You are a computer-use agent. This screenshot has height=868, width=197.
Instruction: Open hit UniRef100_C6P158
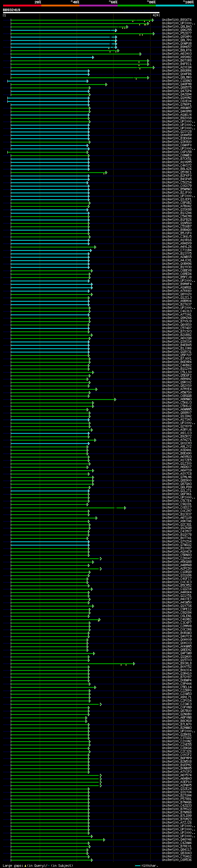tap(177, 152)
